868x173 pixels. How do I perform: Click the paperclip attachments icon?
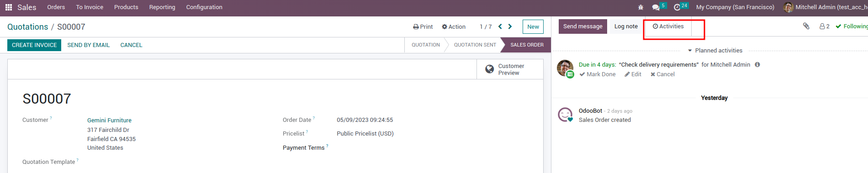click(806, 26)
